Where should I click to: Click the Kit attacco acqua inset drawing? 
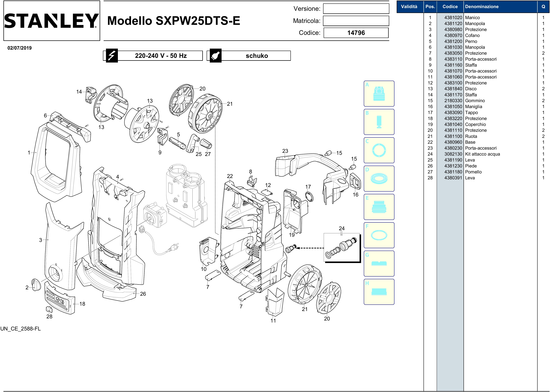point(341,247)
